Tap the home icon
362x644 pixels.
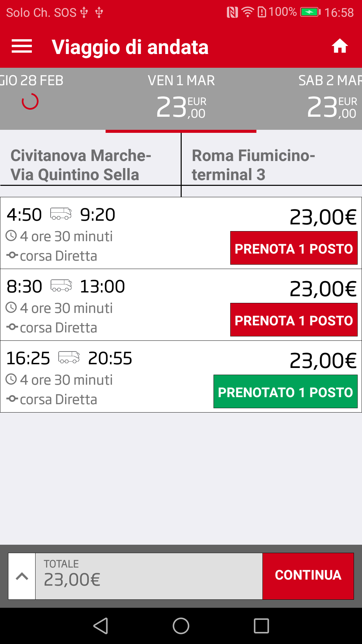[x=340, y=46]
